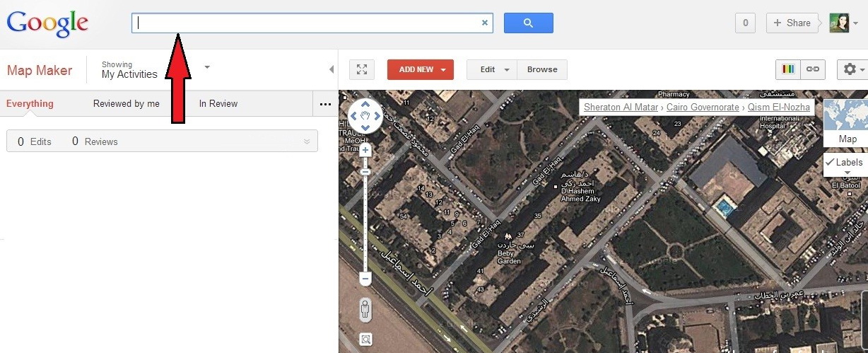Image resolution: width=868 pixels, height=353 pixels.
Task: Pan the map right
Action: click(x=378, y=115)
